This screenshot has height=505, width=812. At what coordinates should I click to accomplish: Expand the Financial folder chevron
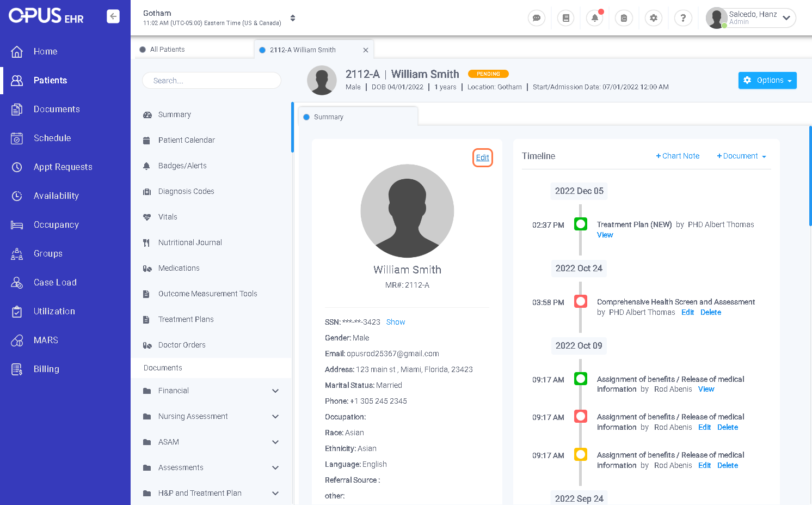[275, 391]
